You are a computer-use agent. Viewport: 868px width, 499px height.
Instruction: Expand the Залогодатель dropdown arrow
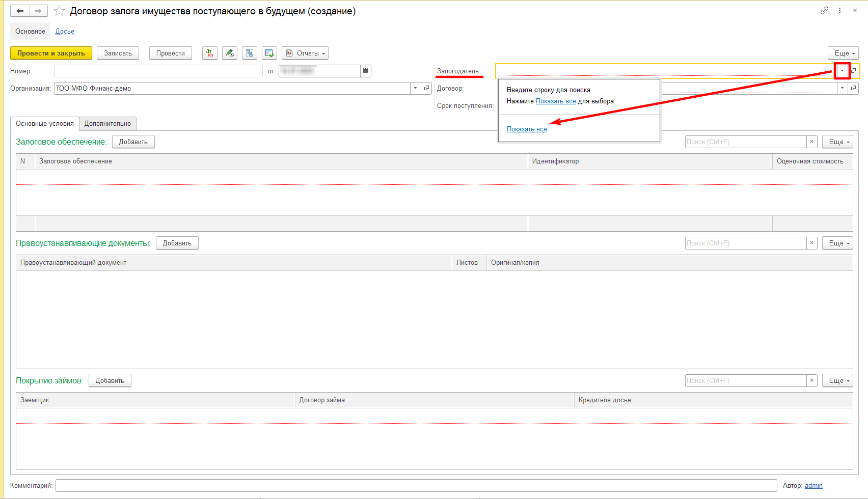point(842,71)
